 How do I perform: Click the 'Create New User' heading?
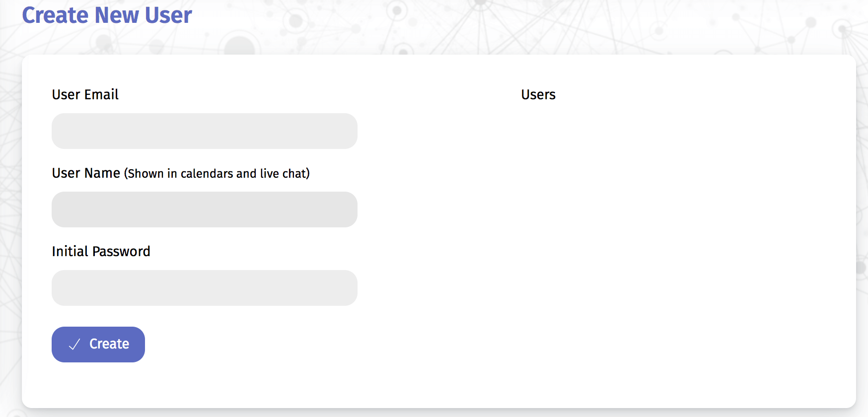[x=107, y=15]
